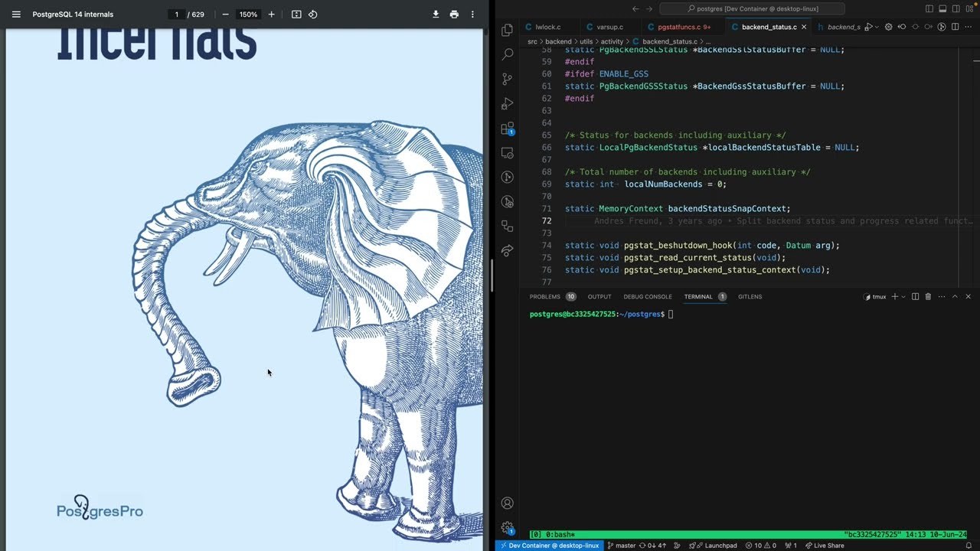Open Source Control in activity bar

tap(507, 79)
